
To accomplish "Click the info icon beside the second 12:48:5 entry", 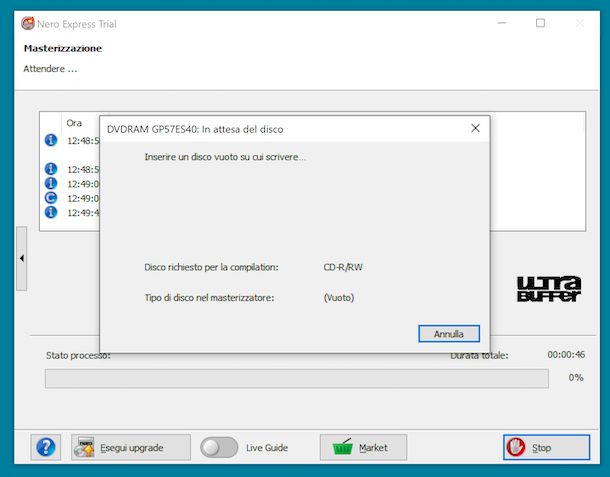I will tap(51, 169).
